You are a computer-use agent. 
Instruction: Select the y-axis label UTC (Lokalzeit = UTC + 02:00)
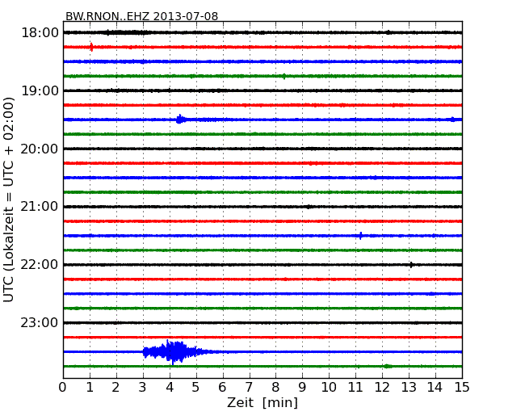tap(9, 199)
